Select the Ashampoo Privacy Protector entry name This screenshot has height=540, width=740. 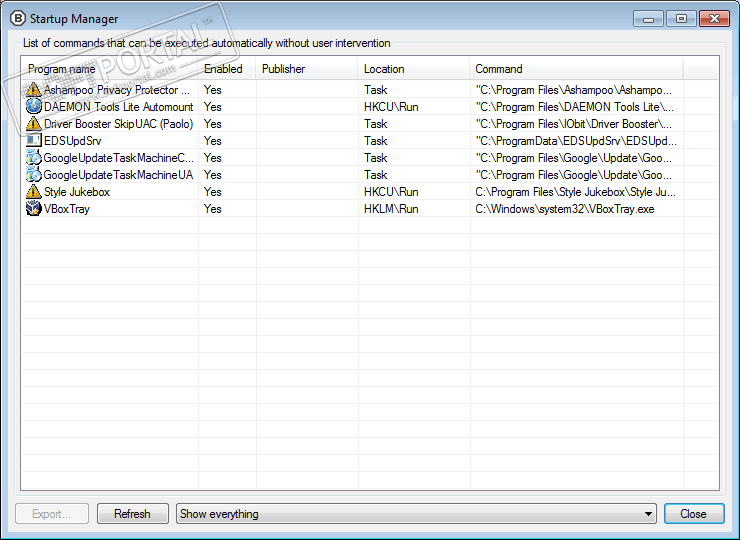[x=117, y=90]
